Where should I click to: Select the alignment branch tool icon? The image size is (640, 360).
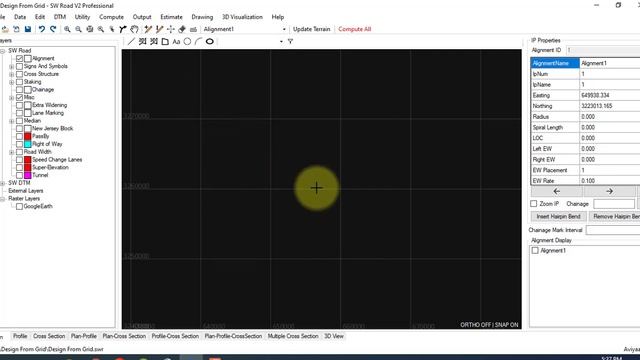(x=123, y=29)
